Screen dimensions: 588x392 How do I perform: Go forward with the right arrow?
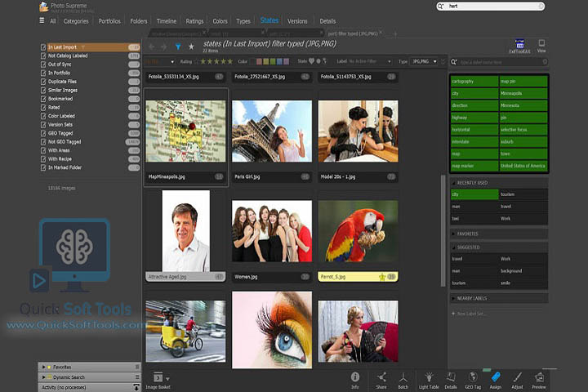[164, 47]
